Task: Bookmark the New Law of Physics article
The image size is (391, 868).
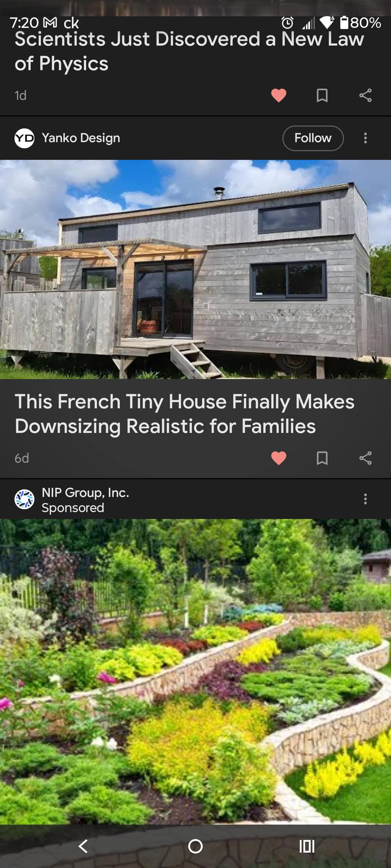Action: [x=322, y=95]
